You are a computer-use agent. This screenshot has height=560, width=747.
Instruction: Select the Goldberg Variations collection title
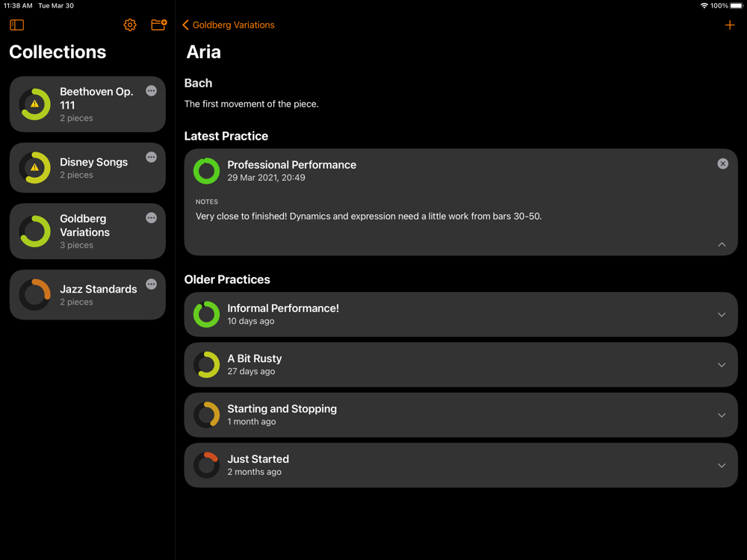[85, 225]
